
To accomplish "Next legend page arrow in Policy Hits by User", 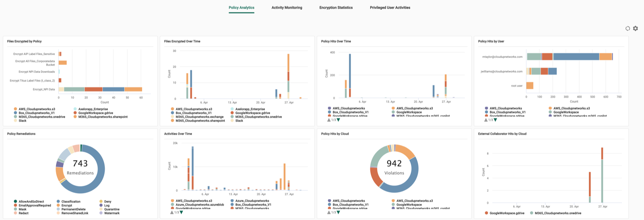I will (x=495, y=120).
